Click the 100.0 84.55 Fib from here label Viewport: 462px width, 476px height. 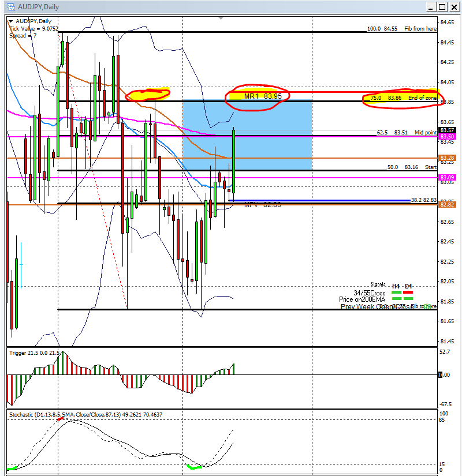point(402,28)
